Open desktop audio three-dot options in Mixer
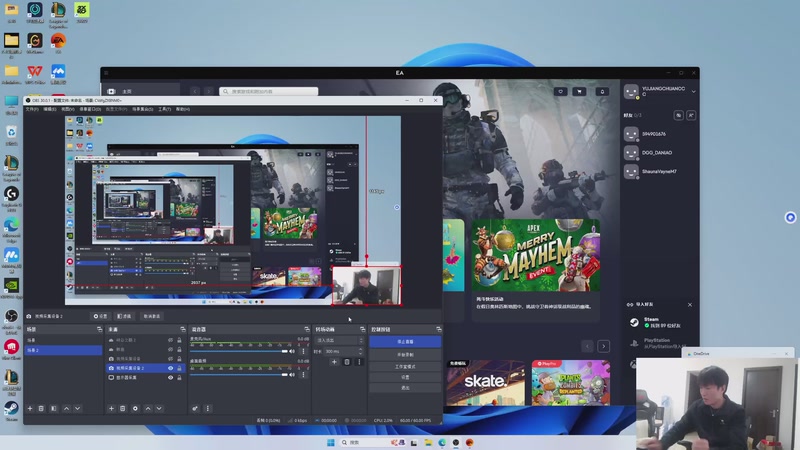The width and height of the screenshot is (800, 450). (303, 374)
